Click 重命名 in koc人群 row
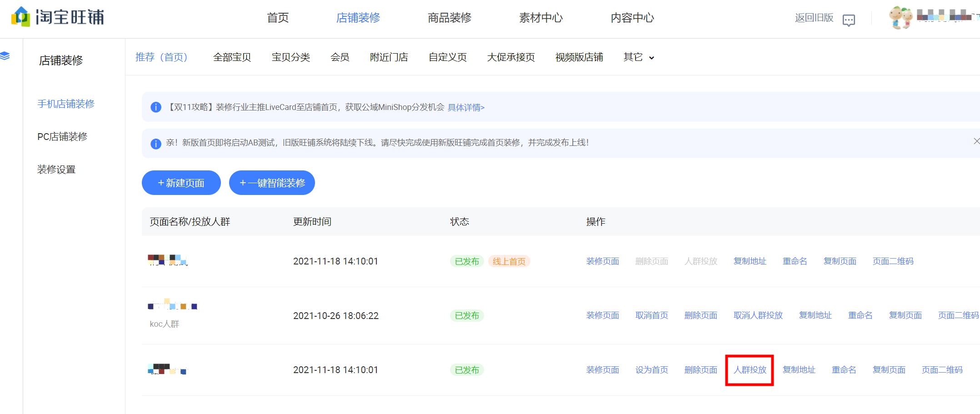Image resolution: width=980 pixels, height=414 pixels. click(x=860, y=315)
